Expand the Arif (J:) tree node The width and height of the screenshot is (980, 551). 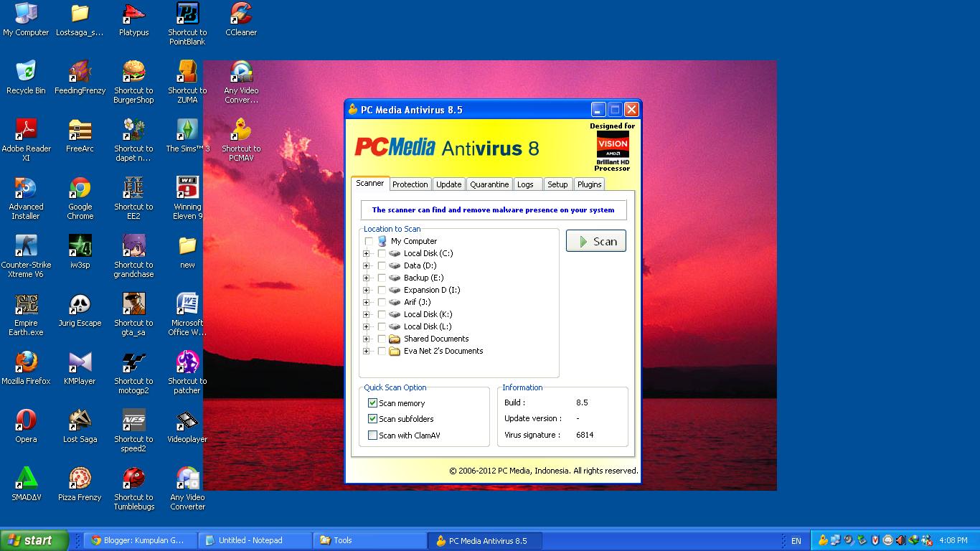coord(366,302)
